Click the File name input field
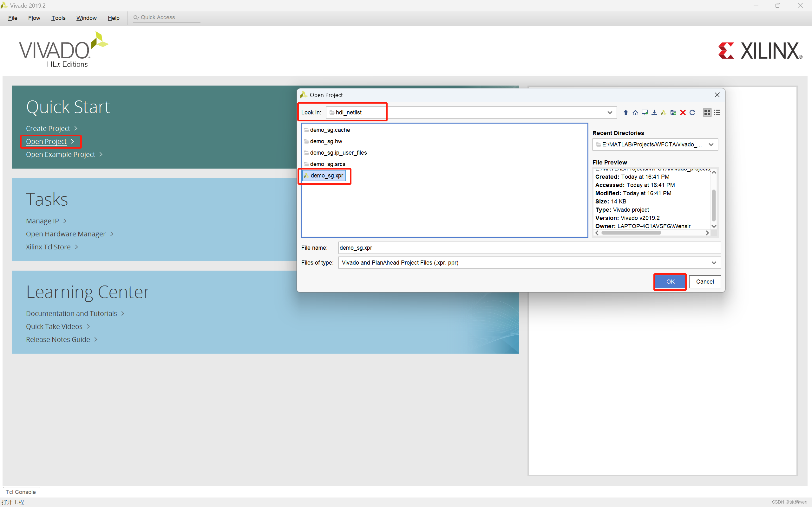This screenshot has width=812, height=507. tap(528, 248)
